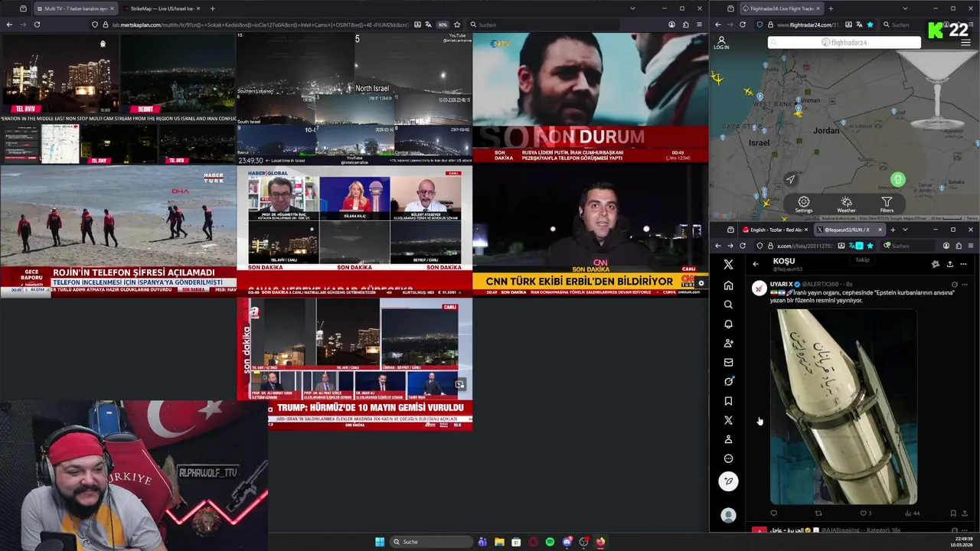Select Flightradar24 Live Flight Tracker tab
Viewport: 980px width, 551px height.
[781, 8]
